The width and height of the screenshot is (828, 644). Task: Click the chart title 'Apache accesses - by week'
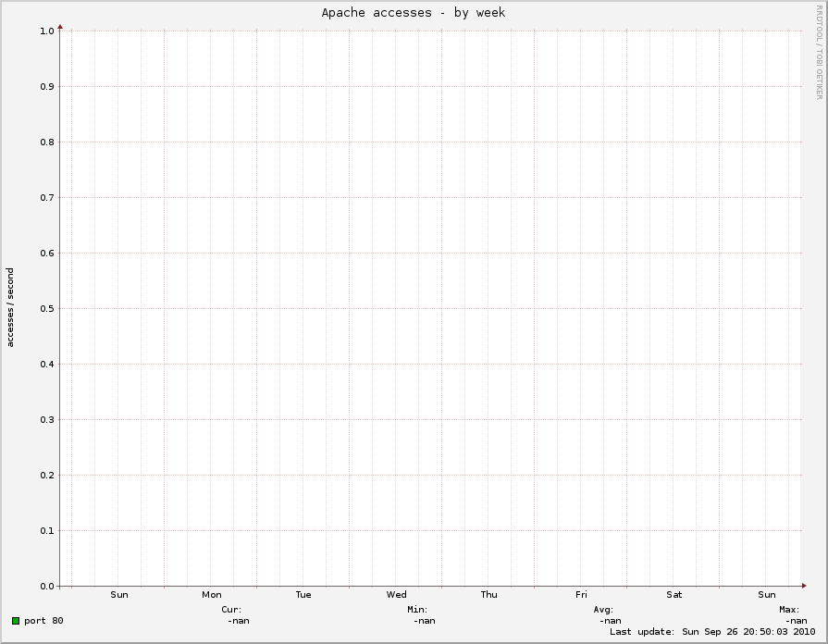point(414,13)
